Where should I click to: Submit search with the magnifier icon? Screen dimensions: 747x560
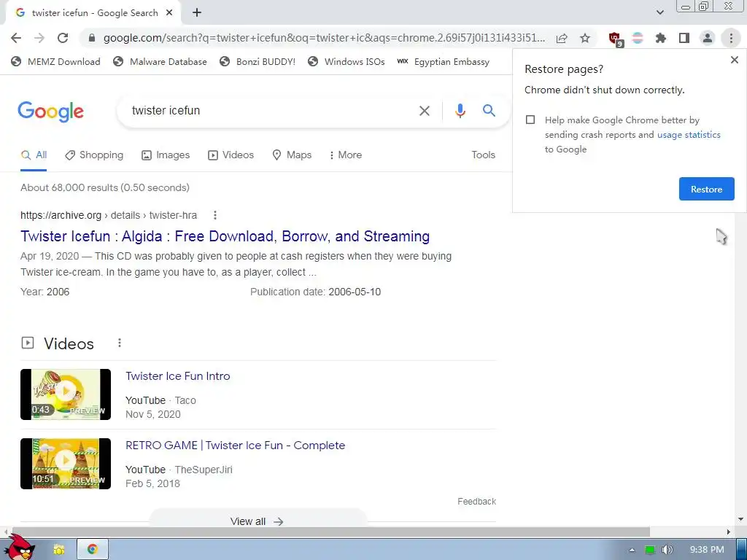tap(489, 111)
